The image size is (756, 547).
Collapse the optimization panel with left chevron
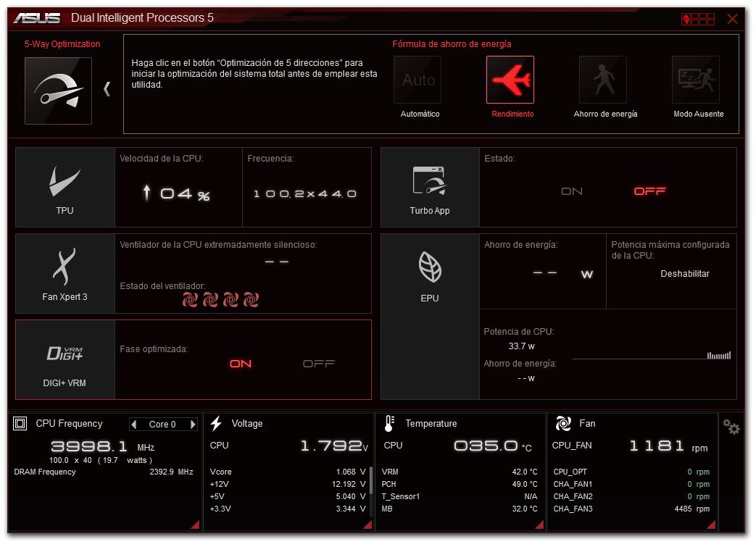coord(107,88)
